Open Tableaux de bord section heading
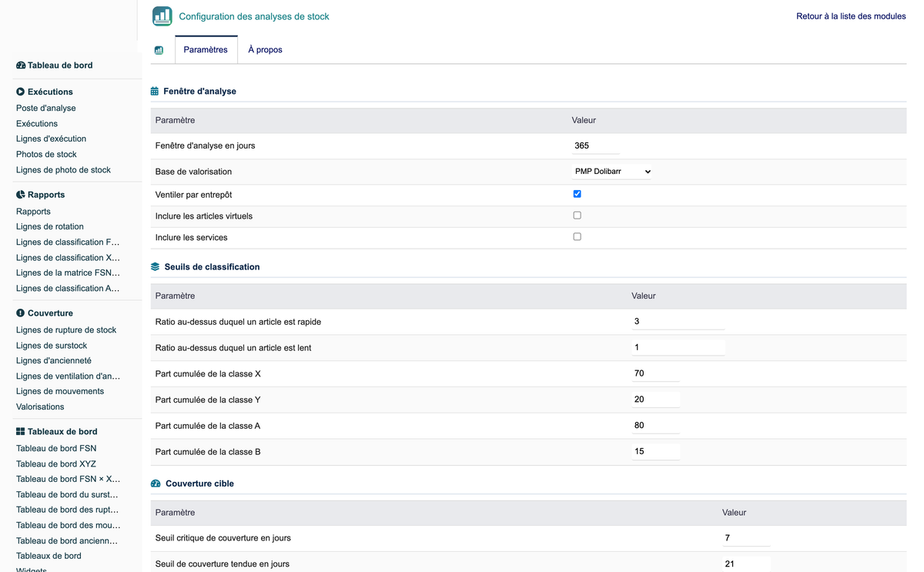 tap(62, 432)
